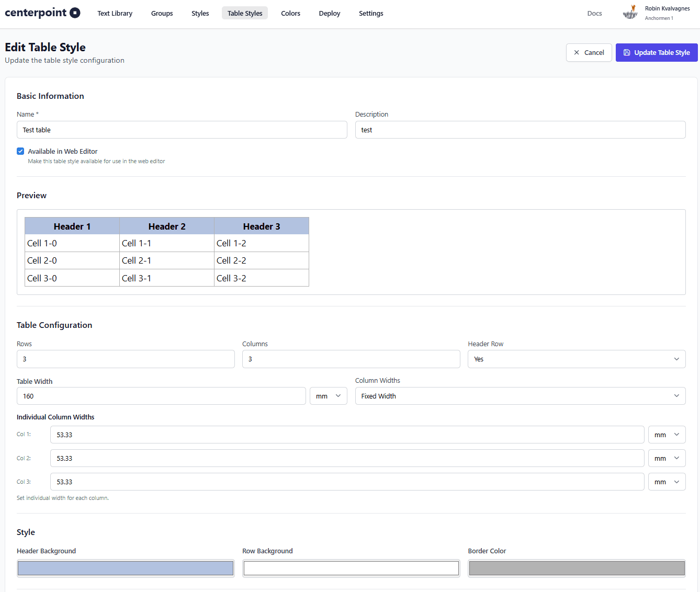Open the user profile avatar

[630, 13]
